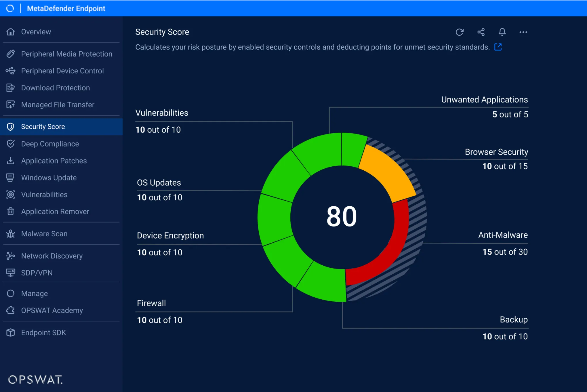
Task: Open the Network Discovery section
Action: [52, 256]
